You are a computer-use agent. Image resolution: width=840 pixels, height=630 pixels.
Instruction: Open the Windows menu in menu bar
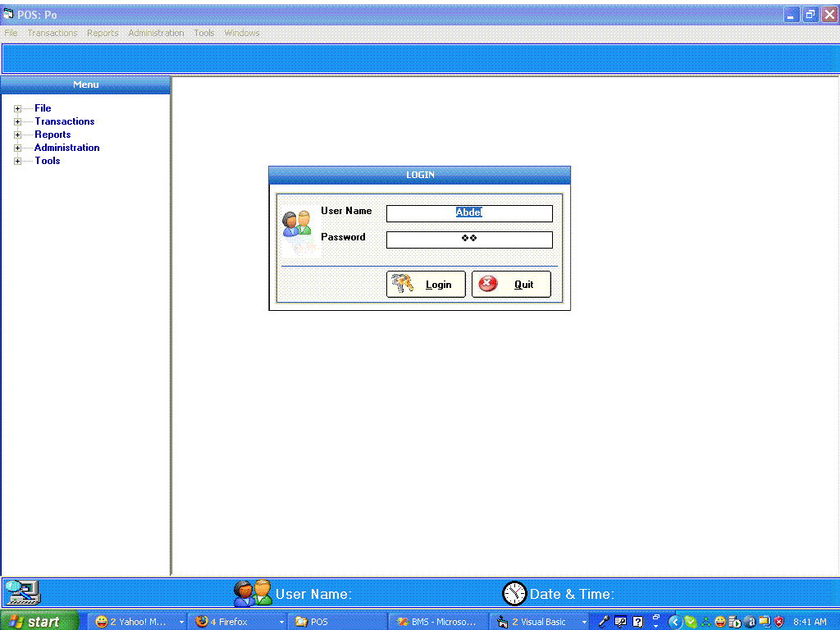[x=242, y=33]
